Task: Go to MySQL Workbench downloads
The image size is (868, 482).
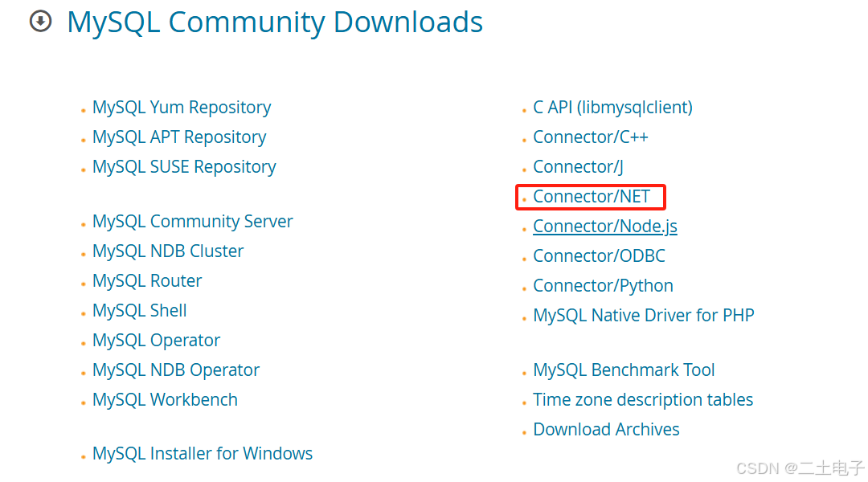Action: 165,400
